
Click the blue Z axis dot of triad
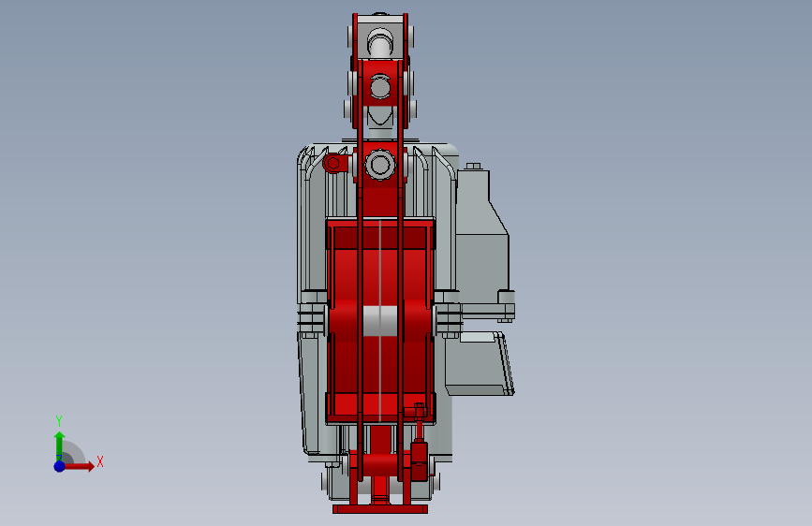click(x=59, y=466)
